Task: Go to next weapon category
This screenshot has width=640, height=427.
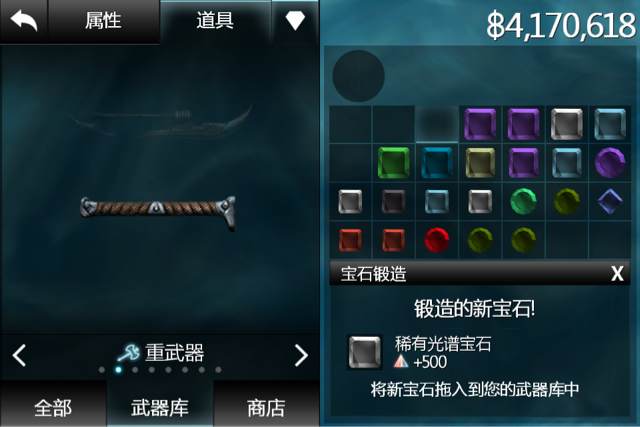Action: (x=301, y=355)
